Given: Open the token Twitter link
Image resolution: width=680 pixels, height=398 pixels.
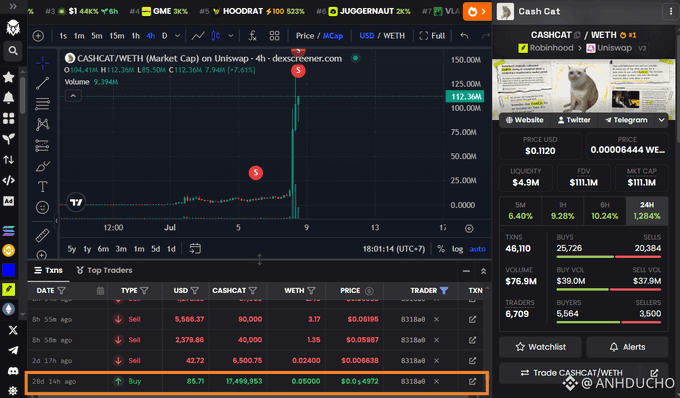Looking at the screenshot, I should tap(574, 120).
